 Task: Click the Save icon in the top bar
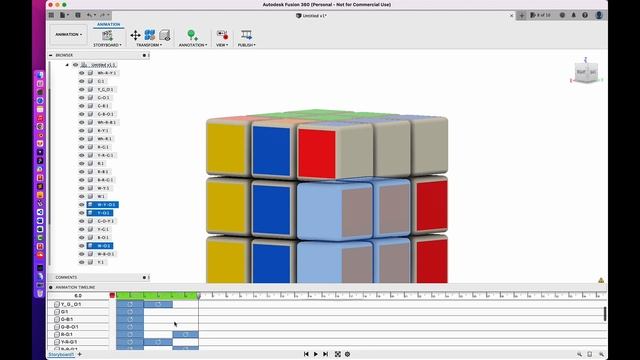point(78,15)
